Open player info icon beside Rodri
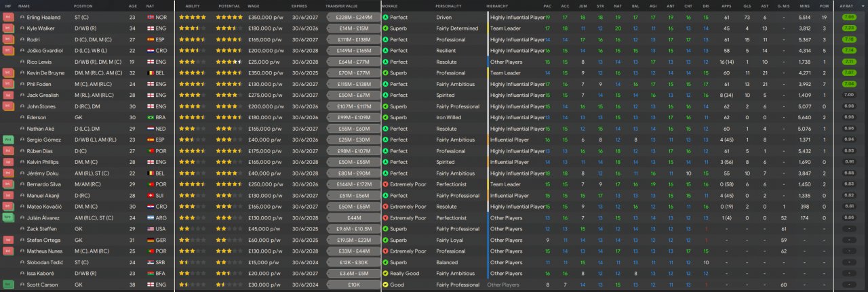 (22, 39)
